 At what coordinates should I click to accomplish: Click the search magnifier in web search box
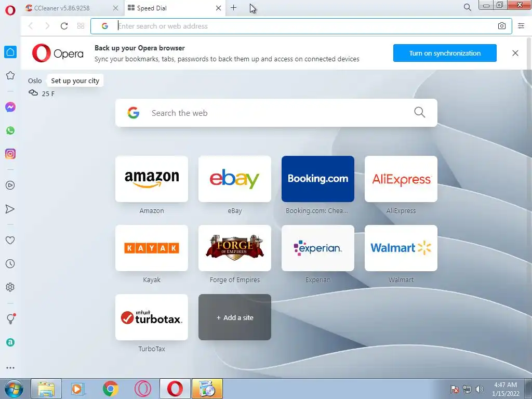click(420, 112)
